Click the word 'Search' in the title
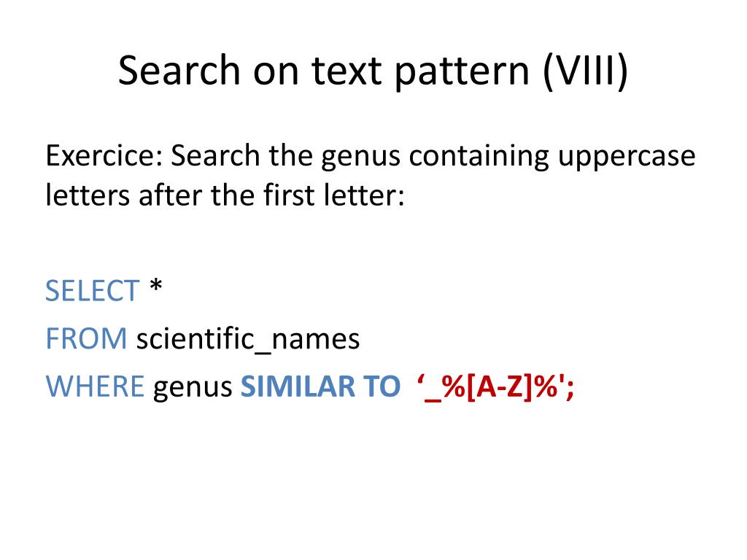 tap(179, 71)
